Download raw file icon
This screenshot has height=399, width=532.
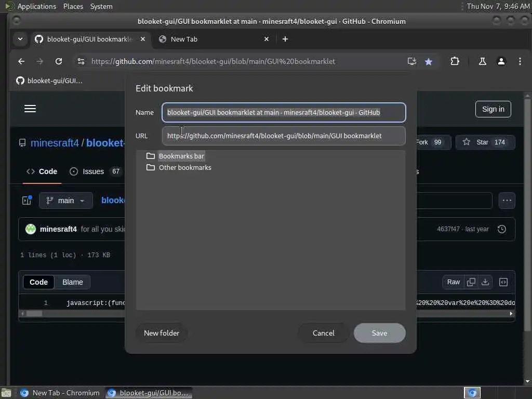(x=485, y=282)
